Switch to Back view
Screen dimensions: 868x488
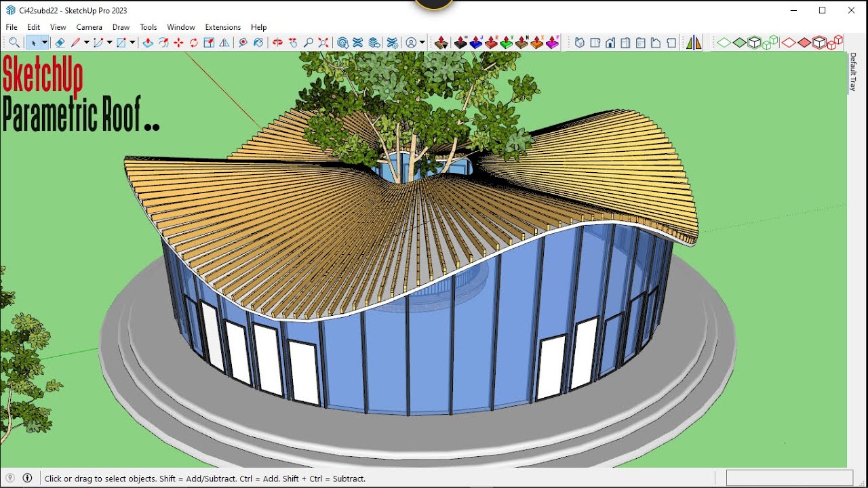tap(641, 43)
